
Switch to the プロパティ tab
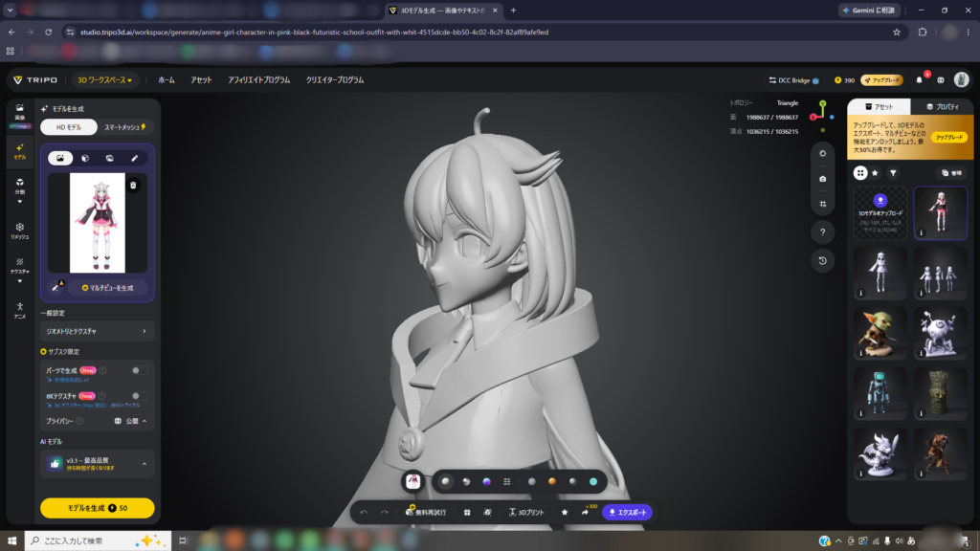point(943,107)
